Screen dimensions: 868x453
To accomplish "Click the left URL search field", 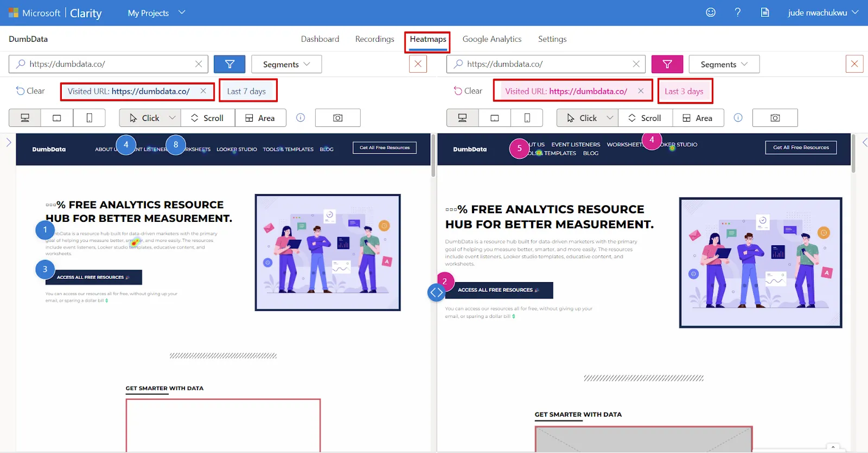I will coord(108,64).
